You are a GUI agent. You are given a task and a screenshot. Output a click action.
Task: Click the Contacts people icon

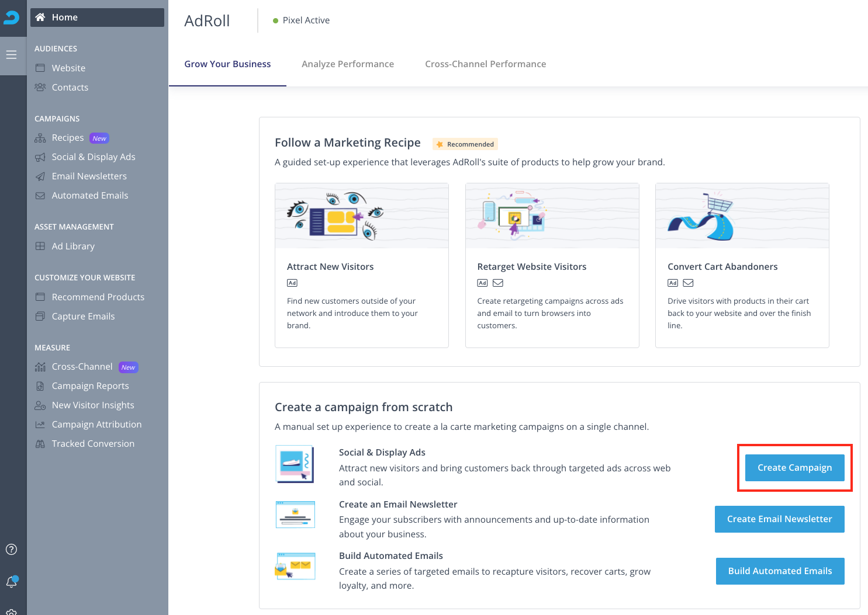pyautogui.click(x=40, y=88)
